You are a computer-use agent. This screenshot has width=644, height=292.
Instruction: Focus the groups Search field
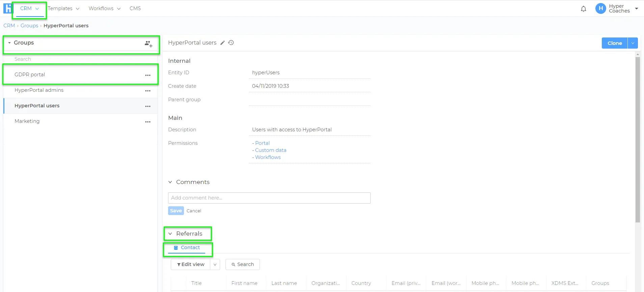pos(80,59)
